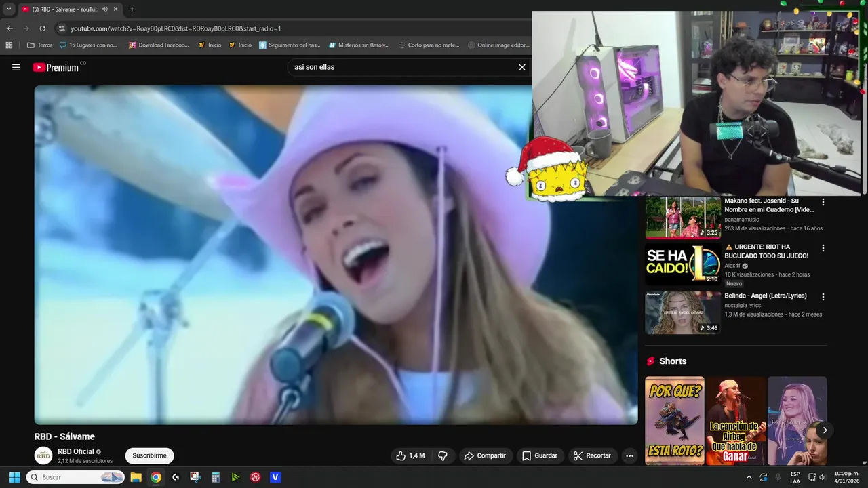The image size is (868, 488).
Task: View site information icon in address bar
Action: [x=62, y=28]
